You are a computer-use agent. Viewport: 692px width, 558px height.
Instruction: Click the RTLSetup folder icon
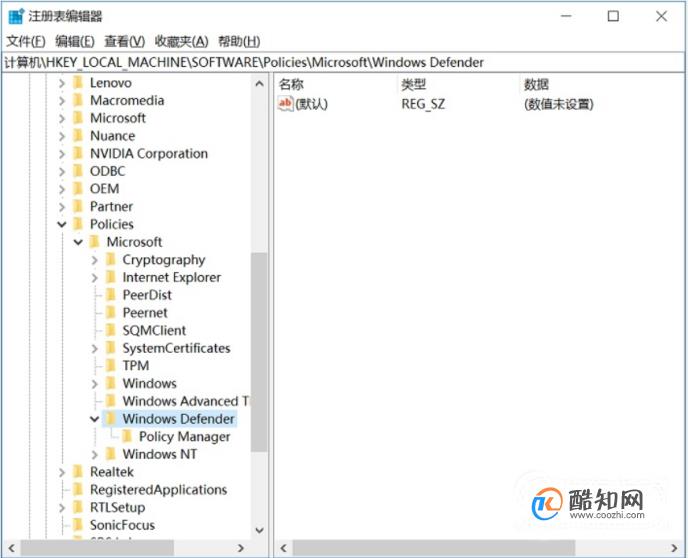coord(78,507)
